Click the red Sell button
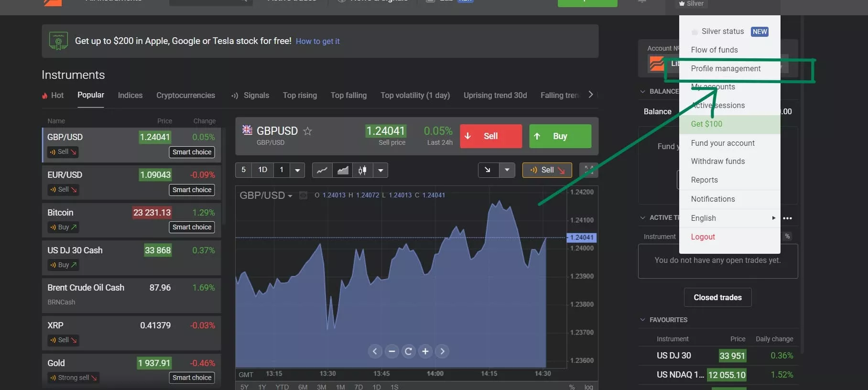Viewport: 868px width, 390px height. (x=491, y=136)
